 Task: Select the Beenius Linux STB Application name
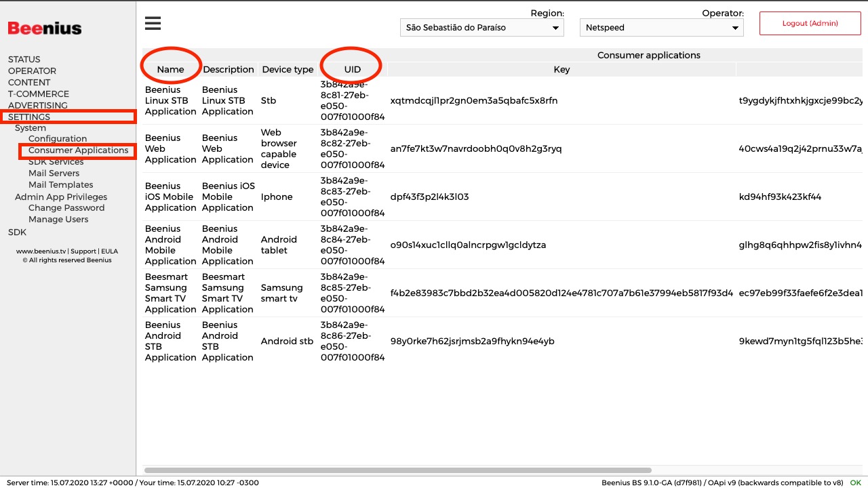pos(171,101)
